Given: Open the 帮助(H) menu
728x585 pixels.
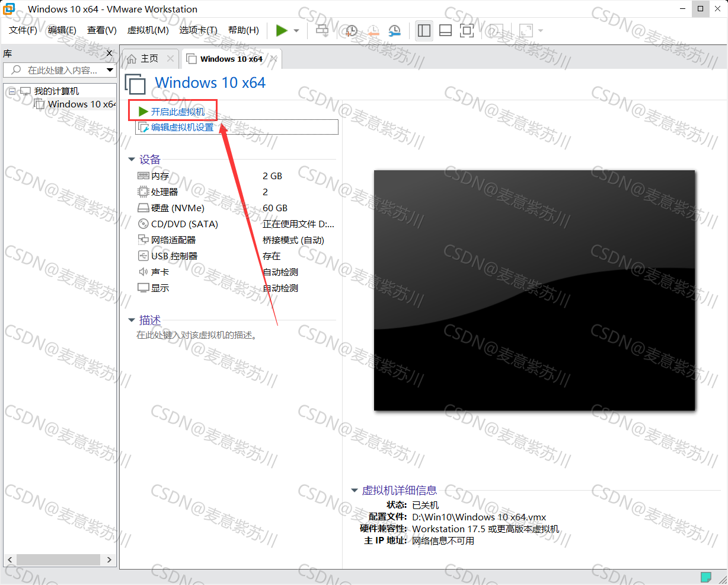Looking at the screenshot, I should (244, 30).
